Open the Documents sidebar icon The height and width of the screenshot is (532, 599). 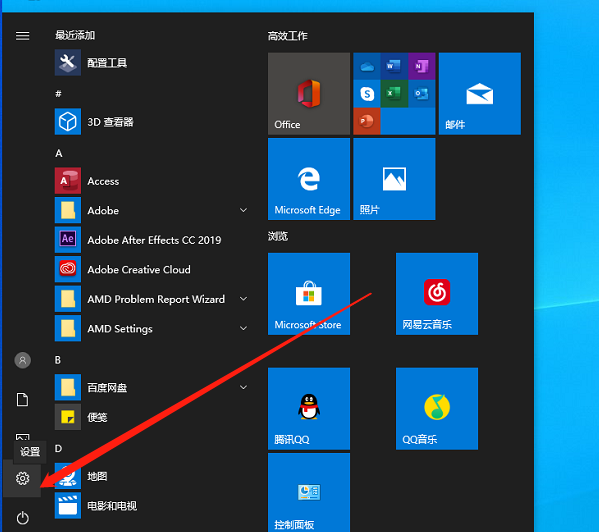(x=23, y=399)
